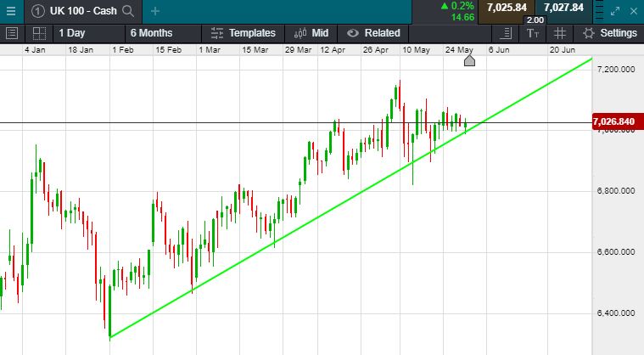
Task: Click the 2.00 spread badge
Action: tap(535, 20)
